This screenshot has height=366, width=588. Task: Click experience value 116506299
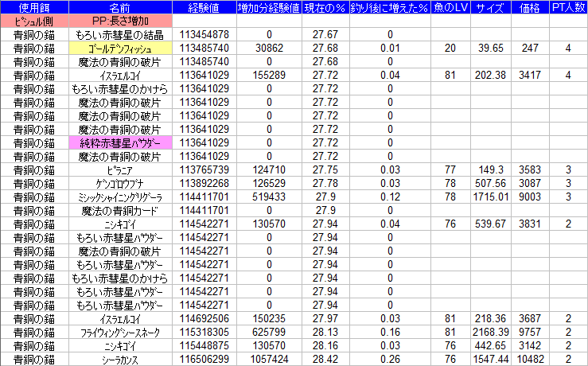click(x=204, y=360)
